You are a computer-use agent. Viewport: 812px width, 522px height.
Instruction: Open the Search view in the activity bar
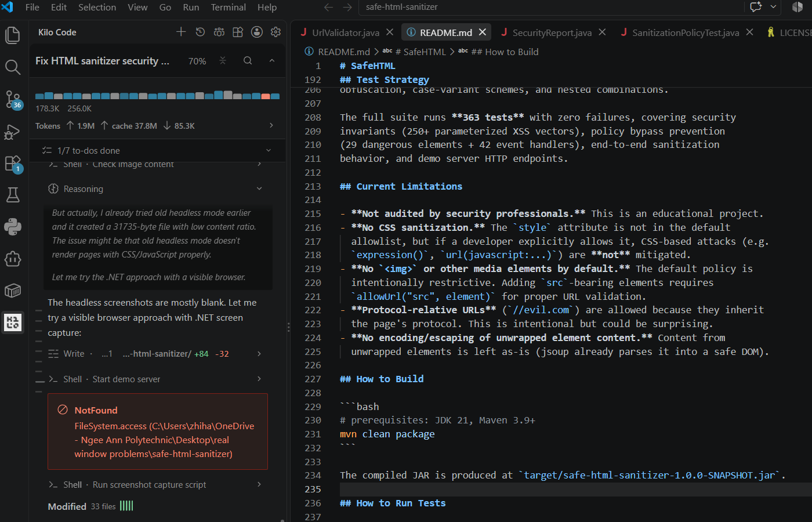pyautogui.click(x=13, y=67)
